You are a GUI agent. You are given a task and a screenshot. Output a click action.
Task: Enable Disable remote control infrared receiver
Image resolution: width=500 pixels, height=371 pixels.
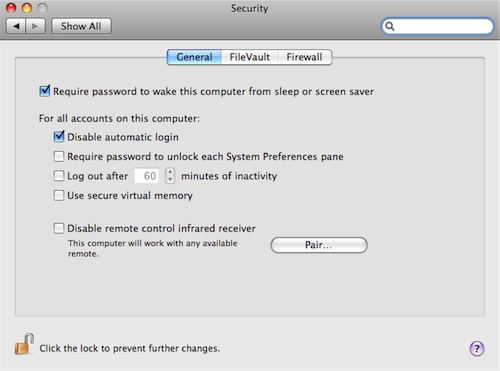click(x=59, y=228)
